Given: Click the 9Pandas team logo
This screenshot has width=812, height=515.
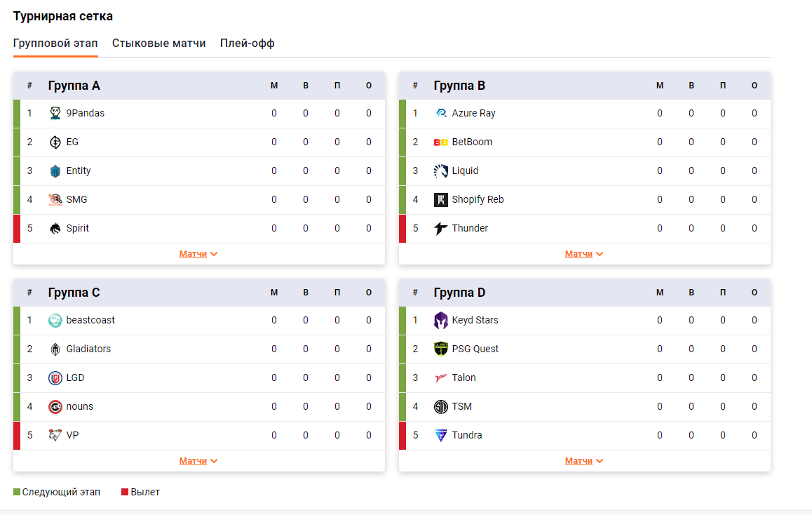Looking at the screenshot, I should point(55,113).
